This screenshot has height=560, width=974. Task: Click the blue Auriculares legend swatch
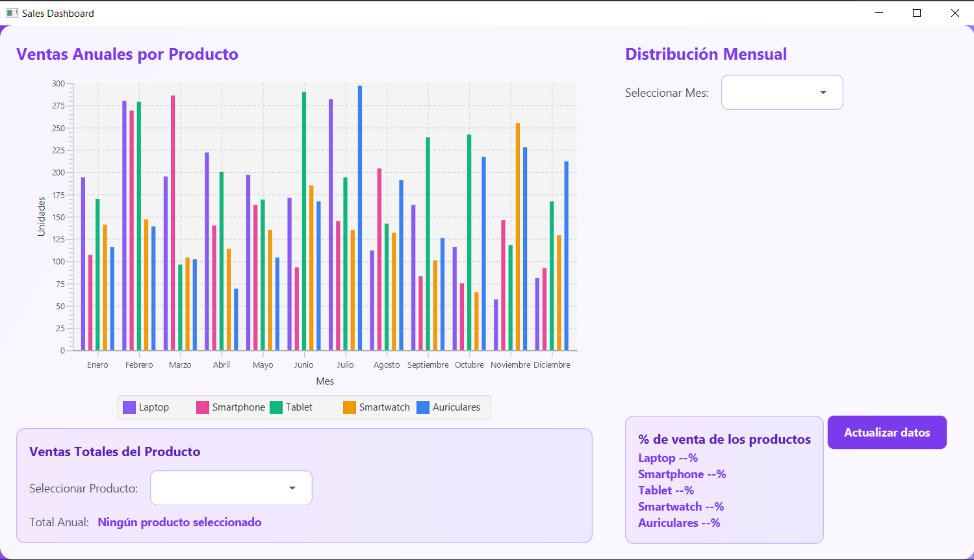pyautogui.click(x=423, y=407)
